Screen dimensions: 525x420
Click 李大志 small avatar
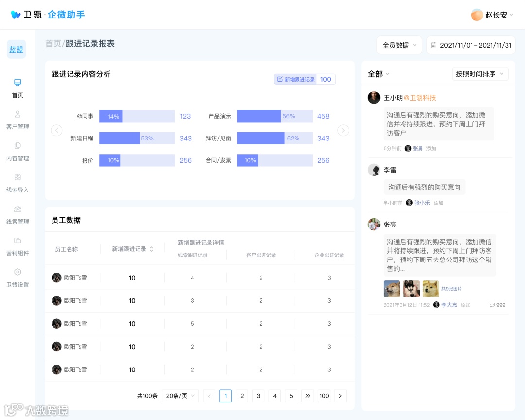point(436,305)
